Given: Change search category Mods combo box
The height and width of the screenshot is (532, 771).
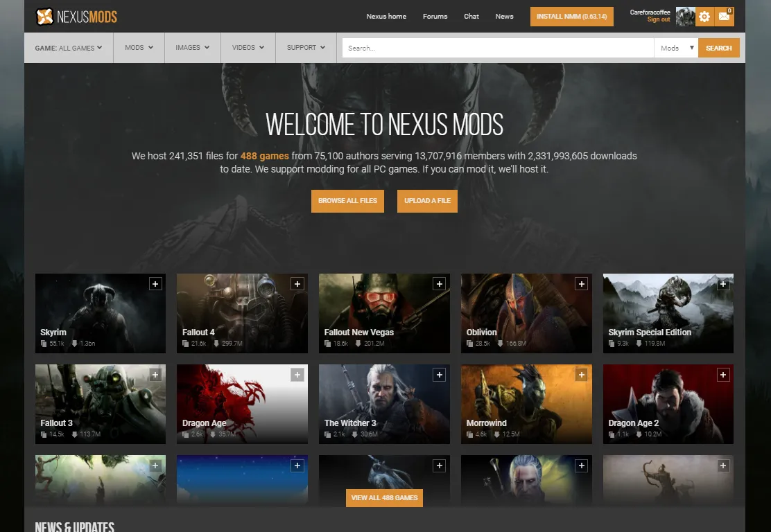Looking at the screenshot, I should [x=676, y=48].
